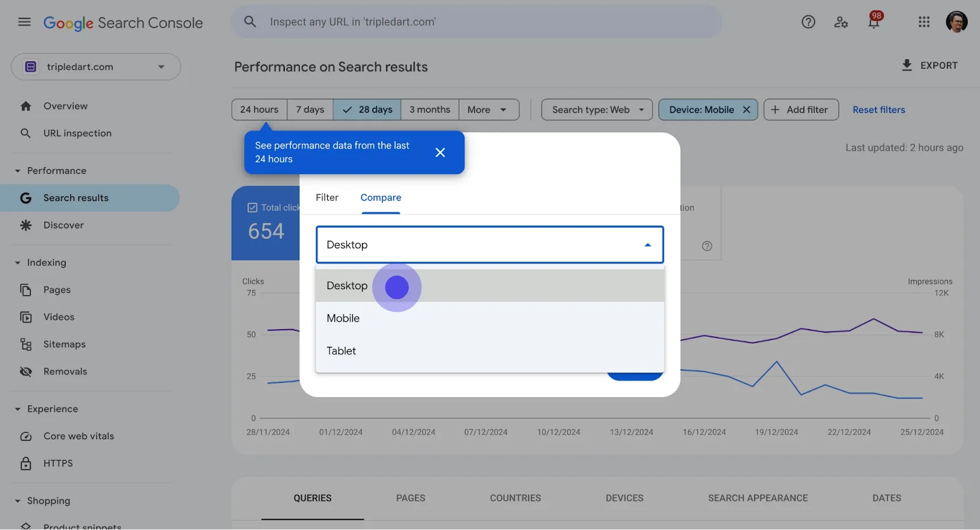This screenshot has width=980, height=530.
Task: Open the Google apps grid
Action: point(924,22)
